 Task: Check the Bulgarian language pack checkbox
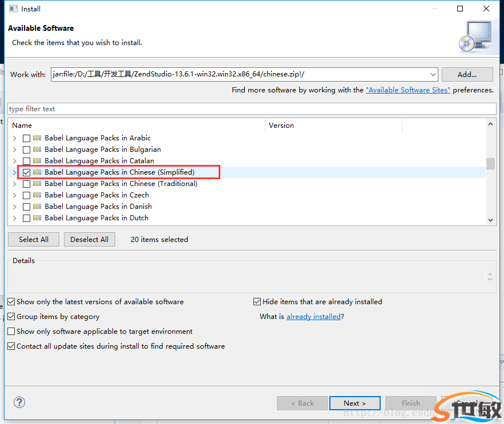[x=27, y=150]
